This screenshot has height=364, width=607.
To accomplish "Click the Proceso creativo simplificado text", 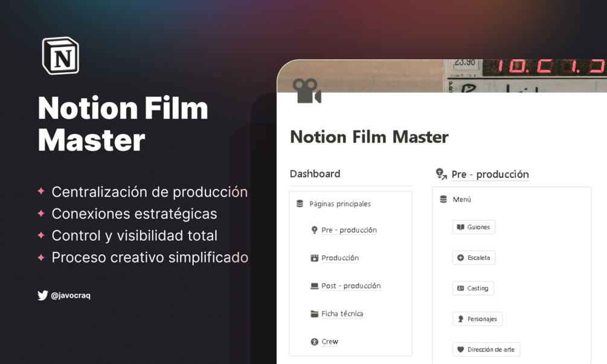I will coord(150,257).
